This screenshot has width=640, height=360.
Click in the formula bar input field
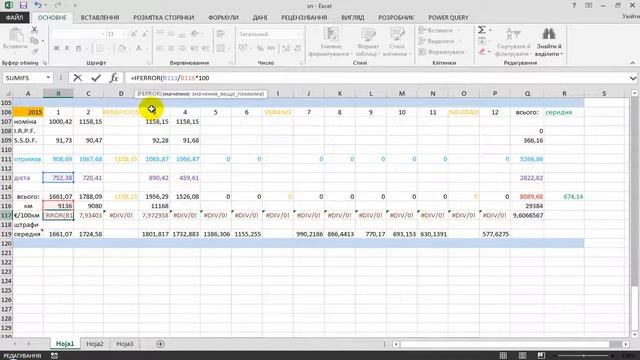376,78
